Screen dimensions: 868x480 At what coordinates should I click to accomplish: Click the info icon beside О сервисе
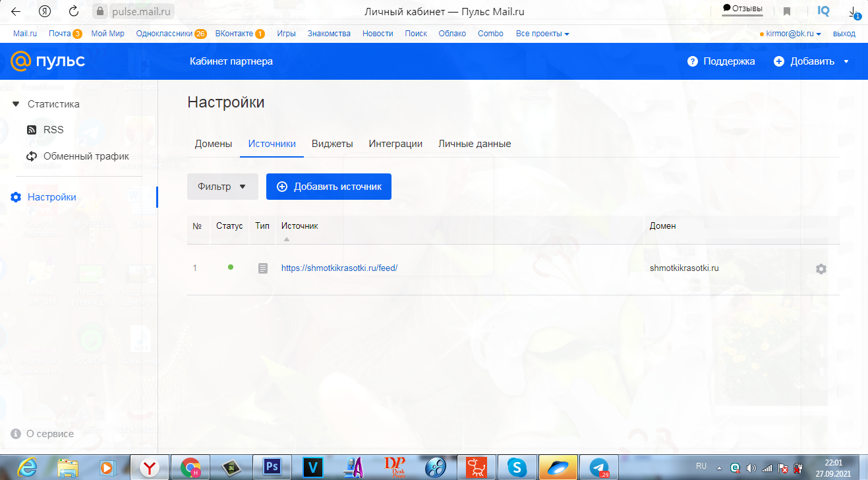(x=16, y=434)
